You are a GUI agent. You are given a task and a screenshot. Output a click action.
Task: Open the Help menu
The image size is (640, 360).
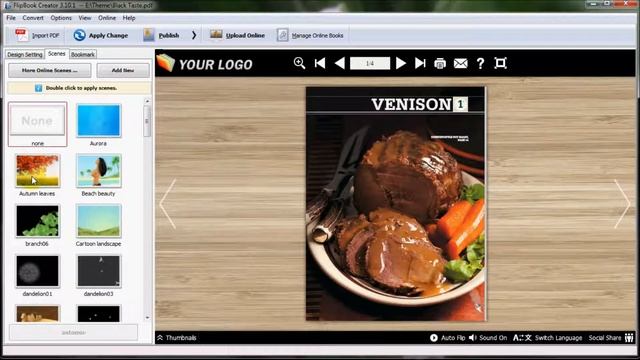tap(129, 18)
